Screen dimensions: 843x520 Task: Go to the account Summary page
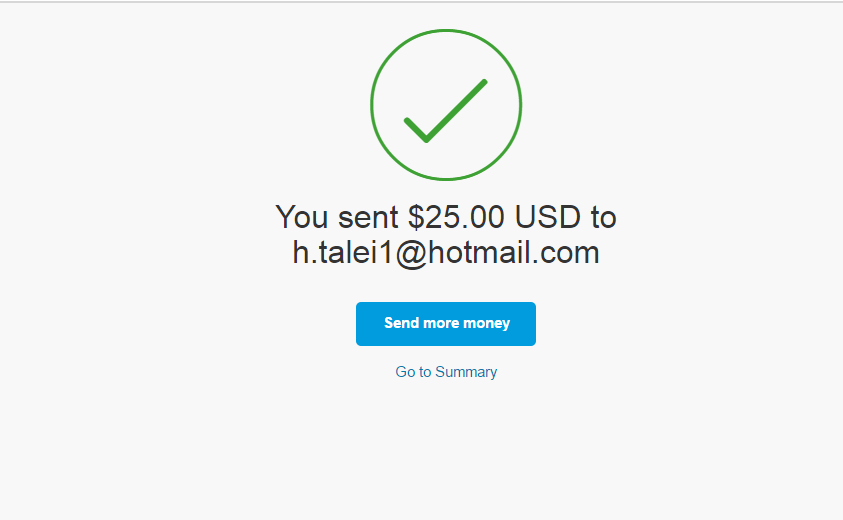(446, 372)
